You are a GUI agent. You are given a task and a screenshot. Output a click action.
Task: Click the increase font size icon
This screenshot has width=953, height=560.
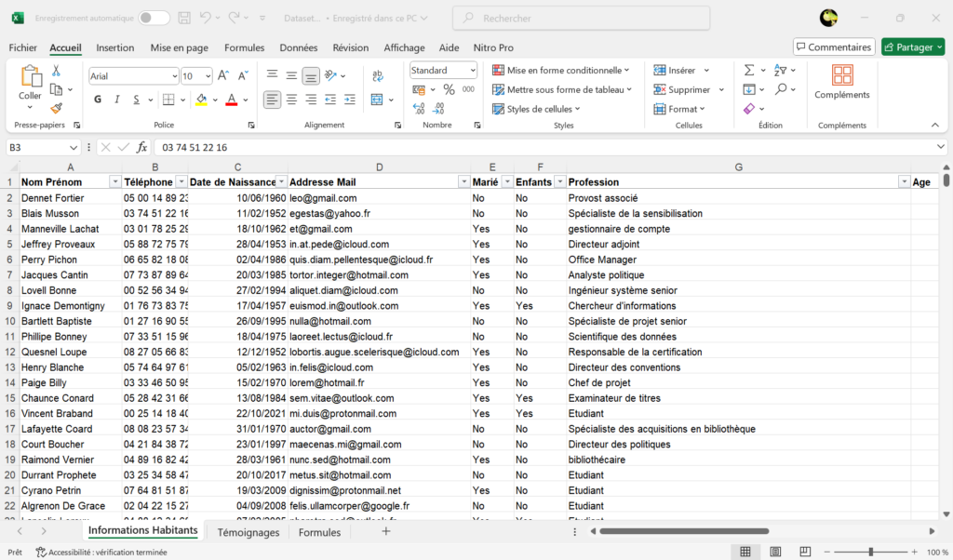224,75
